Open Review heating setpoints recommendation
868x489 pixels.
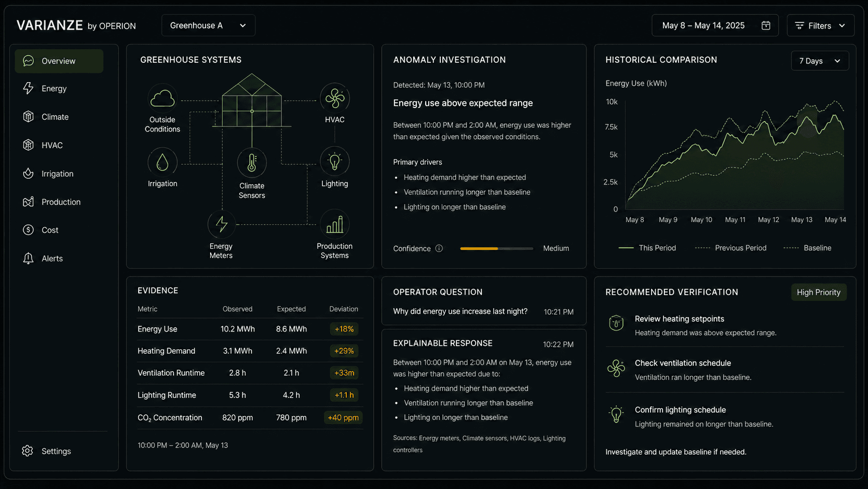click(725, 325)
